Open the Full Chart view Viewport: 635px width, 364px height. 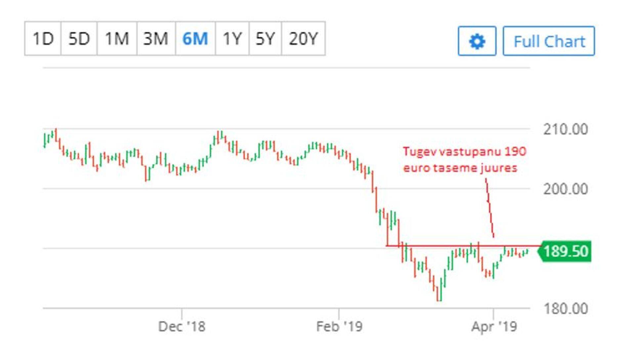(x=549, y=41)
